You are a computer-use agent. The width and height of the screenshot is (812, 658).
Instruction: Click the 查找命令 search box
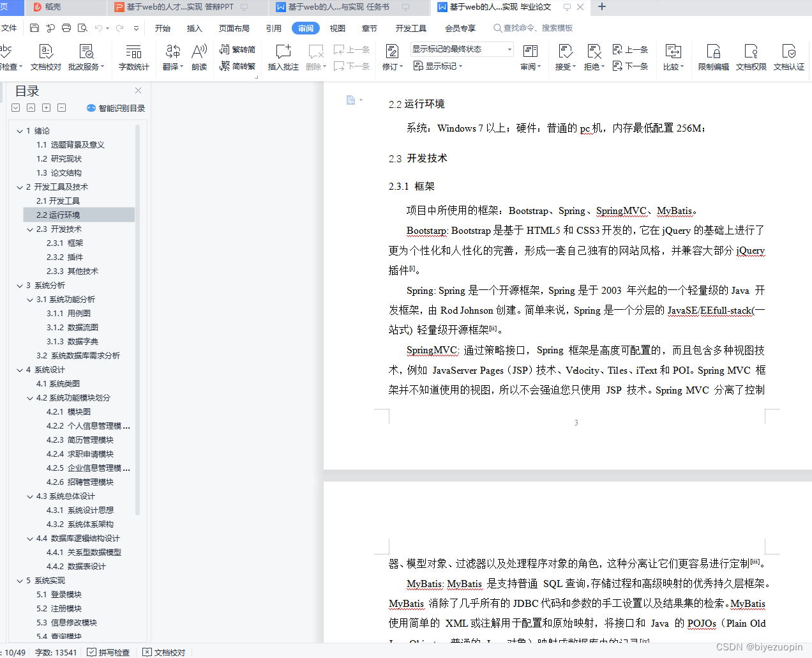click(x=534, y=28)
